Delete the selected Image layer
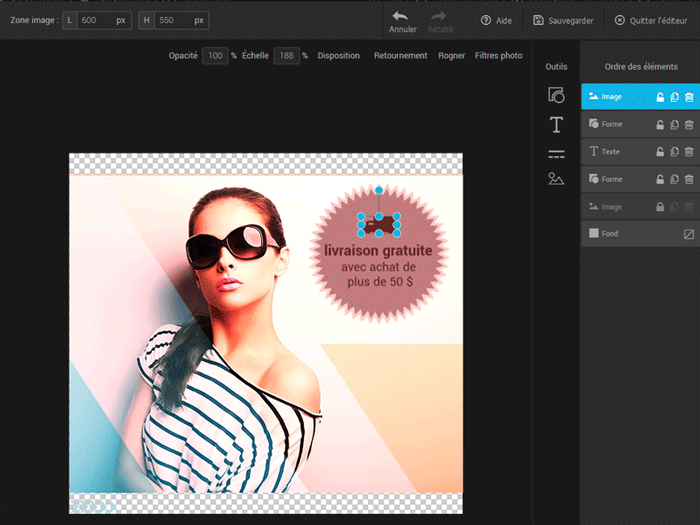Image resolution: width=700 pixels, height=525 pixels. pos(688,97)
